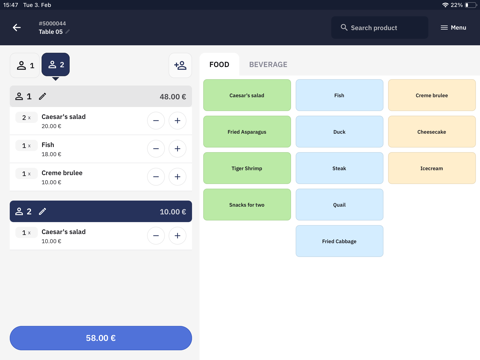This screenshot has width=480, height=360.
Task: Add a new guest with plus-person icon
Action: pos(180,65)
